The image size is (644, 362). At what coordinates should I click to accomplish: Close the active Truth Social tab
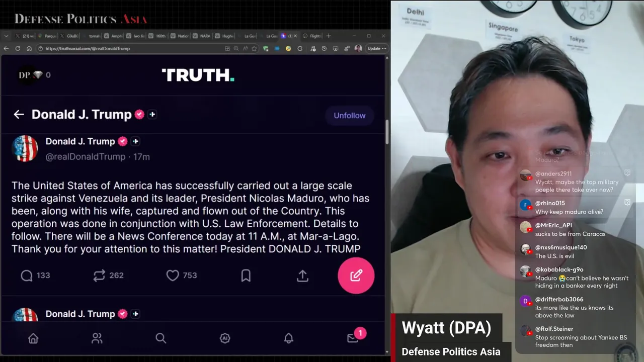click(x=295, y=36)
